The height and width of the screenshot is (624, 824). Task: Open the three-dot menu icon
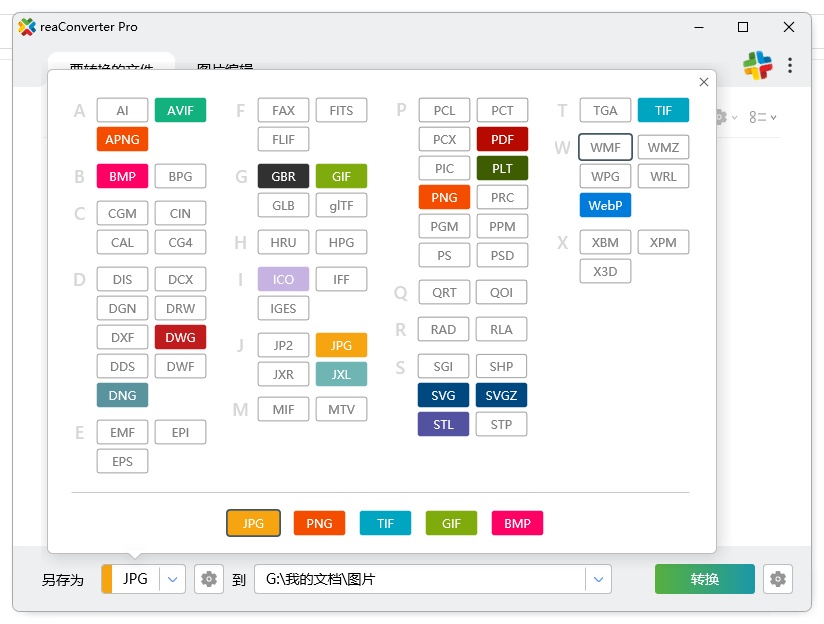(790, 64)
